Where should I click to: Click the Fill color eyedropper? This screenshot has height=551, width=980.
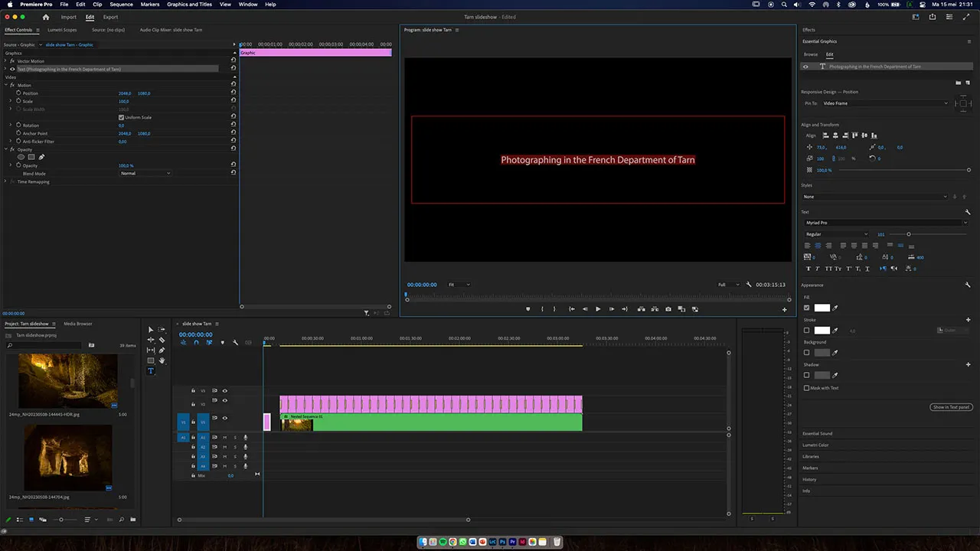[835, 308]
